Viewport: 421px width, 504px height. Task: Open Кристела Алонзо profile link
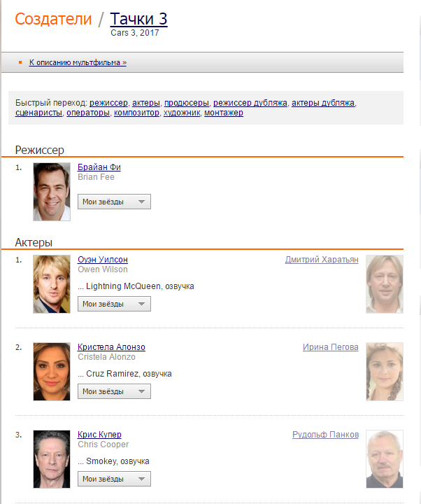pyautogui.click(x=111, y=347)
